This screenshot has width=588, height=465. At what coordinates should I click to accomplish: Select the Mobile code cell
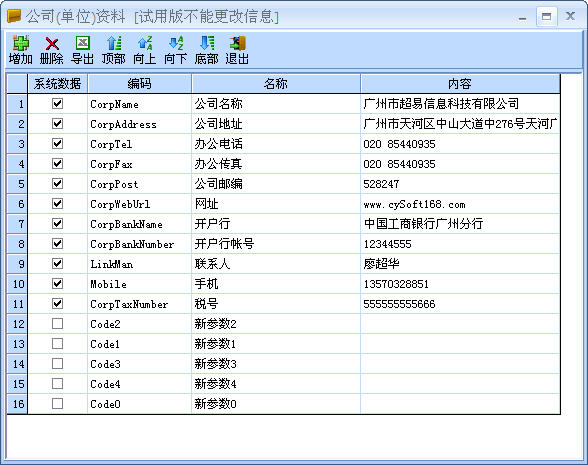pos(140,284)
